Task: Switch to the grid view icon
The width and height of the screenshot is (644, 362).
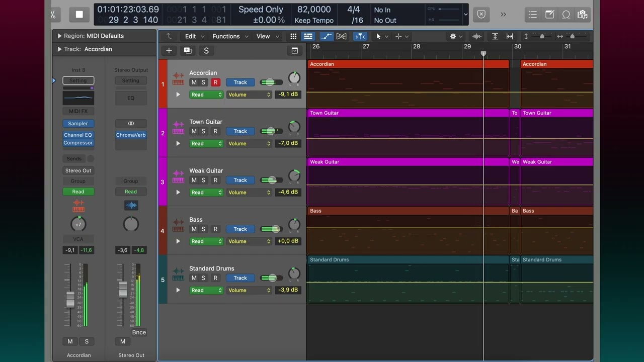Action: click(293, 36)
